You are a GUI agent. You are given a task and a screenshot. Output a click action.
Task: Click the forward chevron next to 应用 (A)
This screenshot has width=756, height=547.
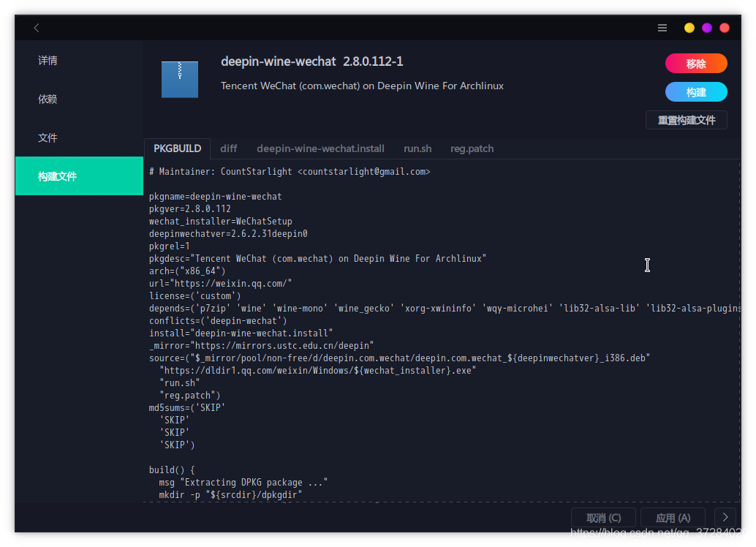click(725, 517)
